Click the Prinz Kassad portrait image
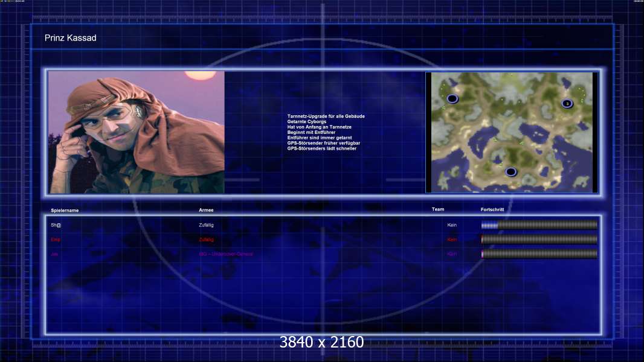 (x=137, y=132)
